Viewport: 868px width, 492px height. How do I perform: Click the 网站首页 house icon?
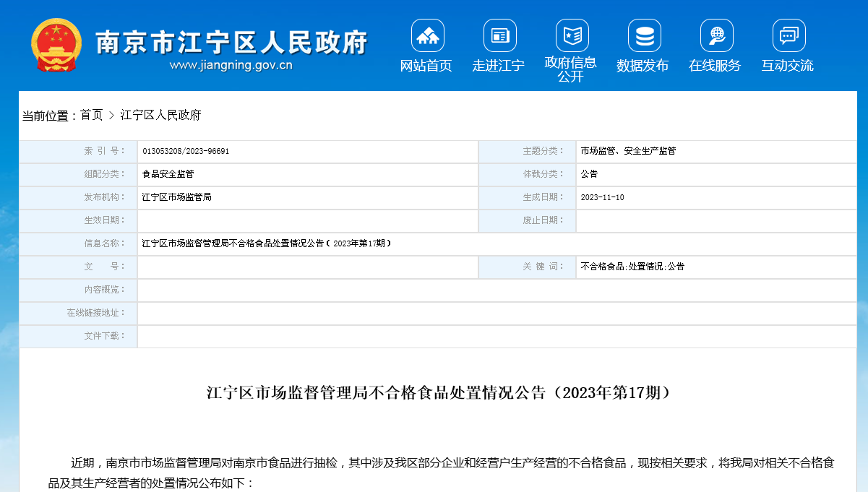pos(427,35)
